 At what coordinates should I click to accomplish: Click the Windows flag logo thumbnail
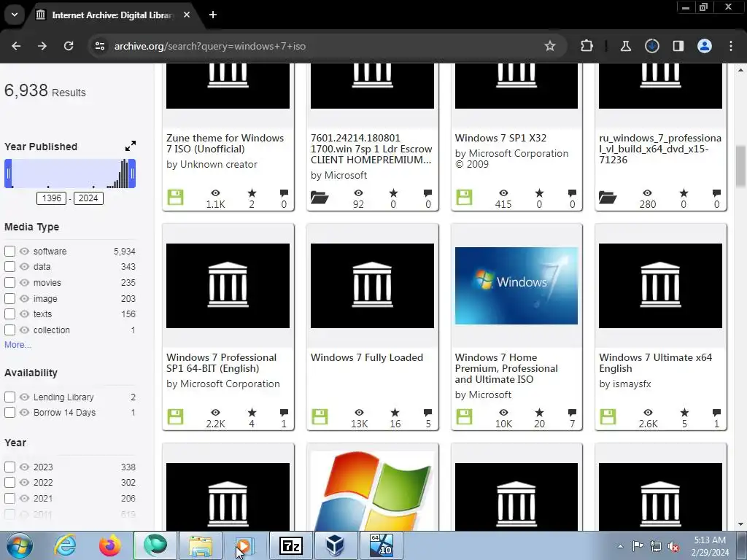pyautogui.click(x=372, y=491)
